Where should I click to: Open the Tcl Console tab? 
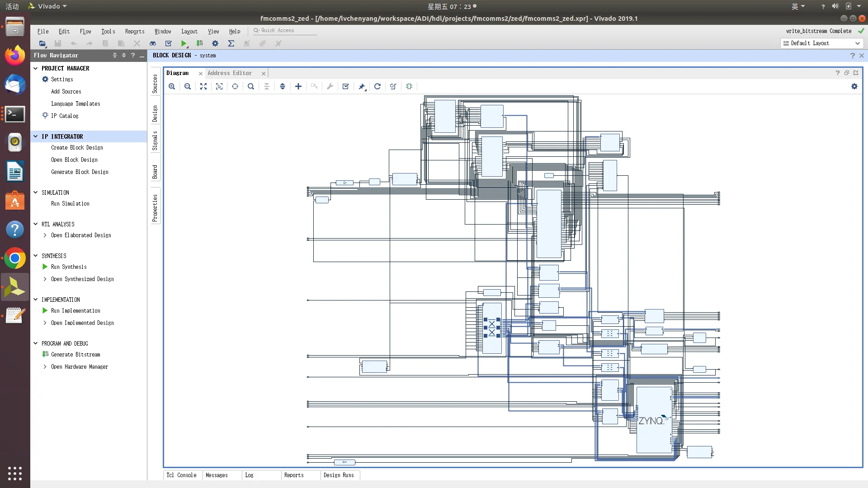pos(181,475)
